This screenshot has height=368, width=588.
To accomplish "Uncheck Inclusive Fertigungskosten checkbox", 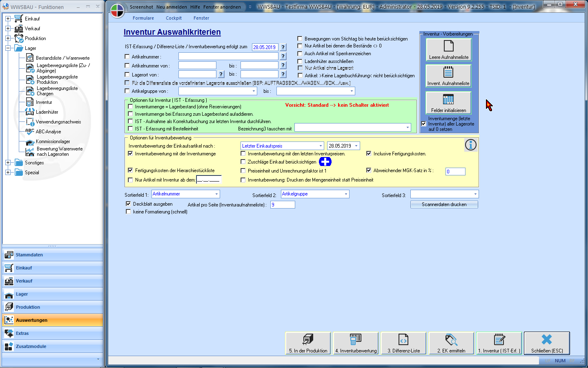I will tap(369, 154).
